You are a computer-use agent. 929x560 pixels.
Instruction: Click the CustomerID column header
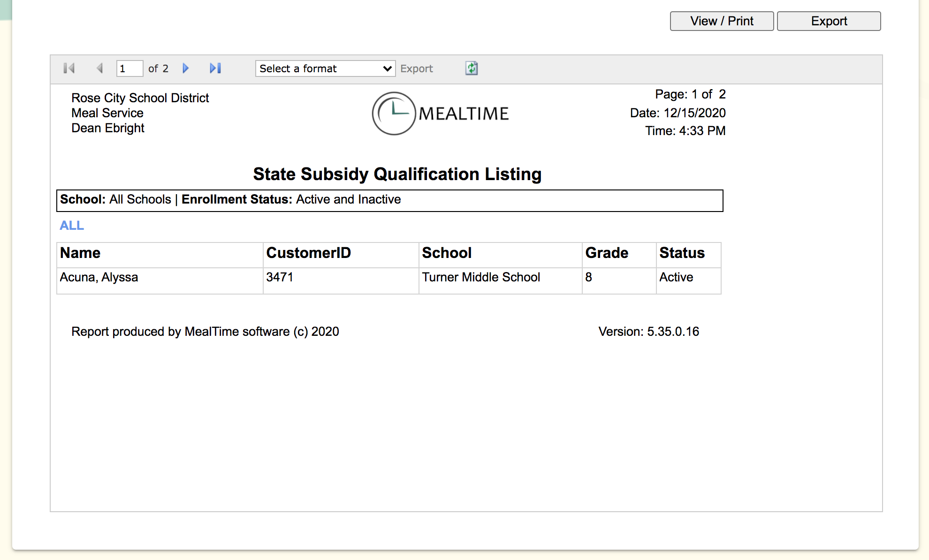pos(308,253)
